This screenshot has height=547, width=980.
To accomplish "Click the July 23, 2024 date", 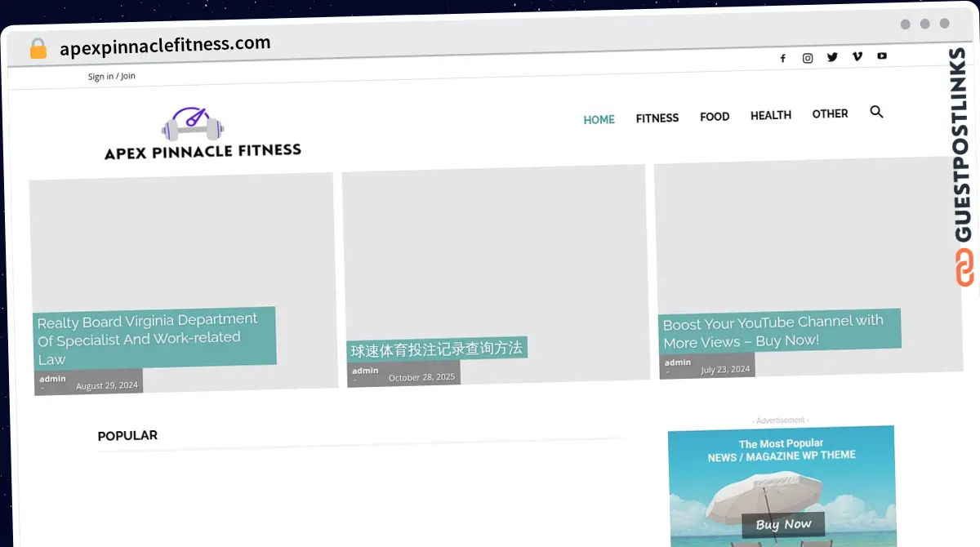I will 725,369.
